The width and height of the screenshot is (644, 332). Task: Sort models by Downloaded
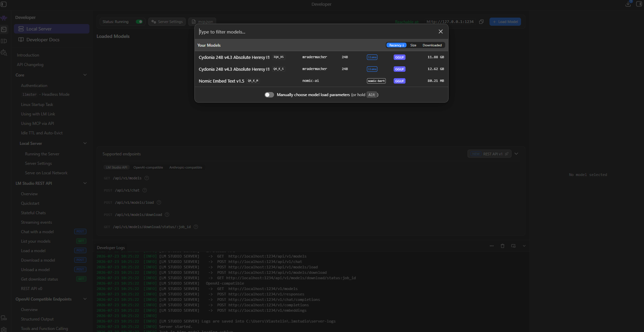432,45
